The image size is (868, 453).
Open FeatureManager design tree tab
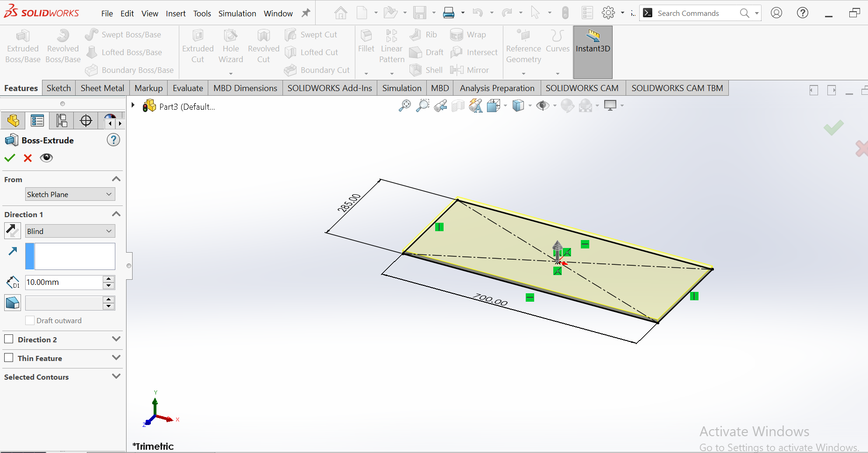(13, 120)
